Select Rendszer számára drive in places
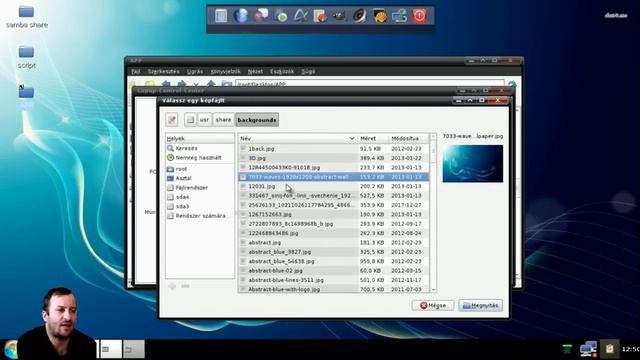This screenshot has width=640, height=360. [x=200, y=216]
